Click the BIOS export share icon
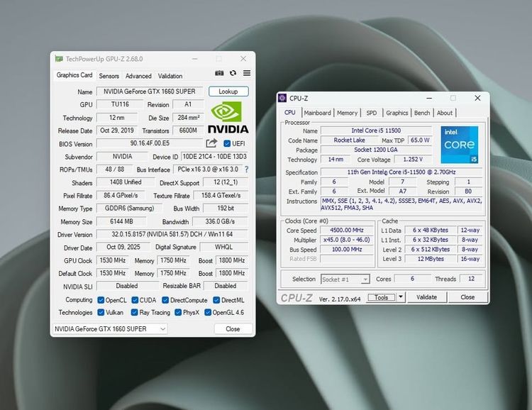532x410 pixels. [211, 143]
